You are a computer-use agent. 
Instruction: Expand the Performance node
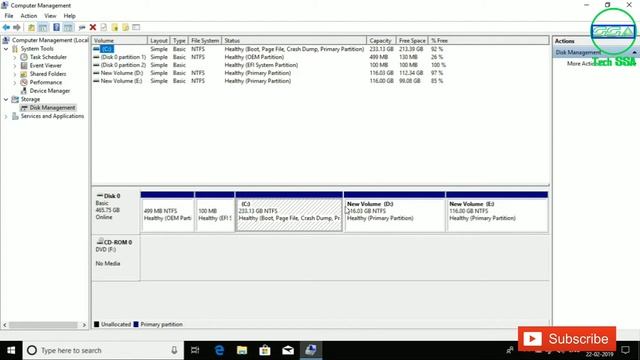(15, 82)
